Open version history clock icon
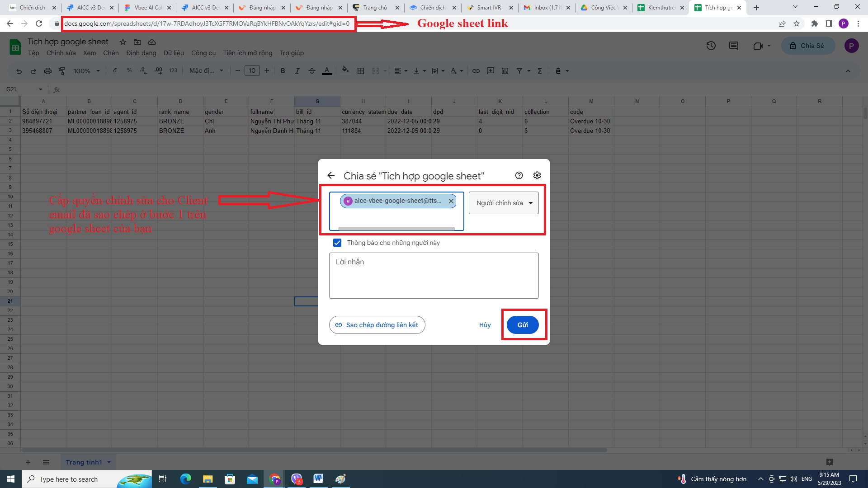This screenshot has width=868, height=488. pos(711,46)
